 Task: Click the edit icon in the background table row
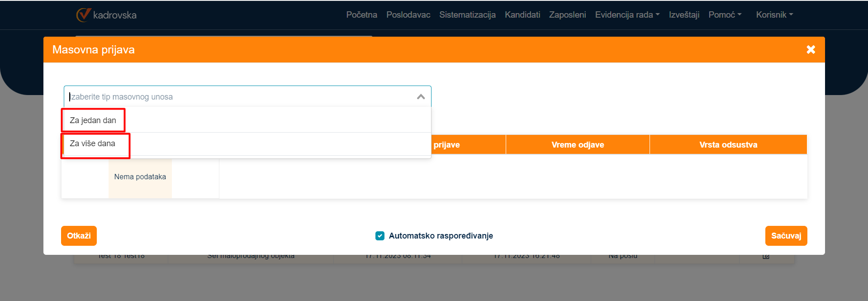766,257
